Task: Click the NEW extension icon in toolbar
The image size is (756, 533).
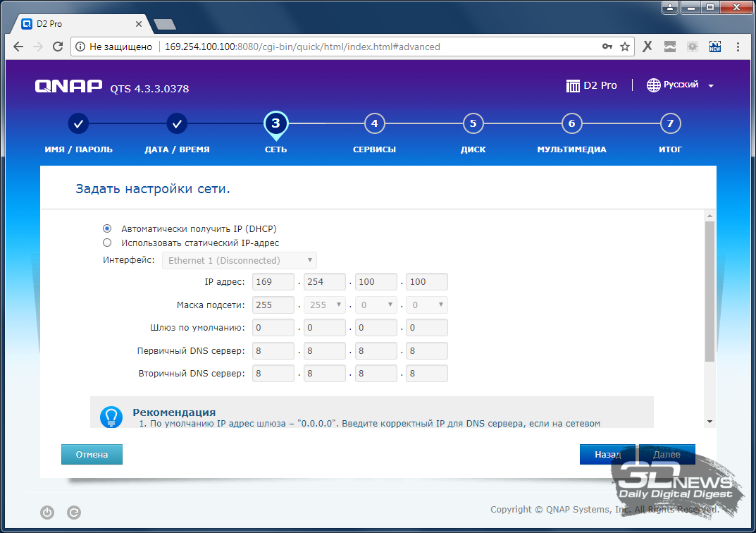Action: [x=715, y=47]
